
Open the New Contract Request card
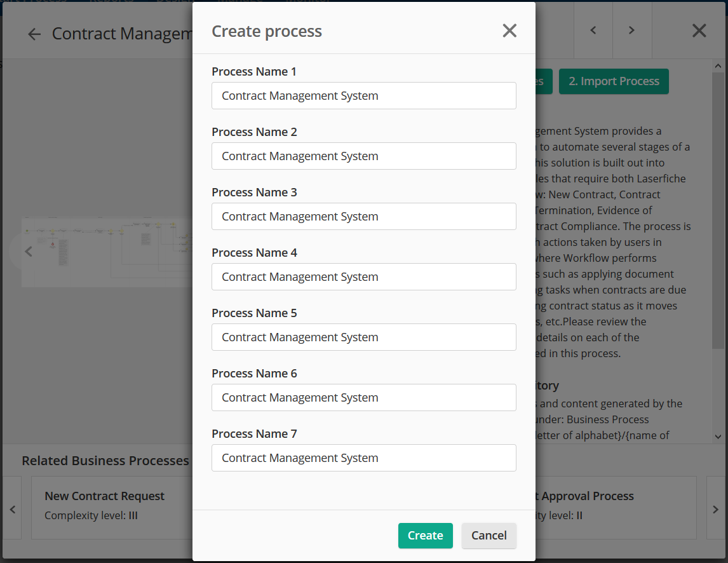pyautogui.click(x=111, y=507)
